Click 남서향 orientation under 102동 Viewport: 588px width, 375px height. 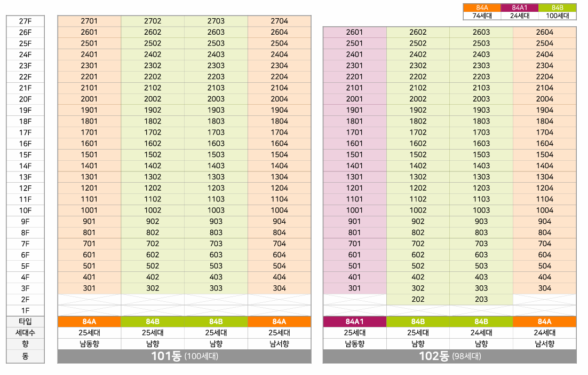coord(544,344)
